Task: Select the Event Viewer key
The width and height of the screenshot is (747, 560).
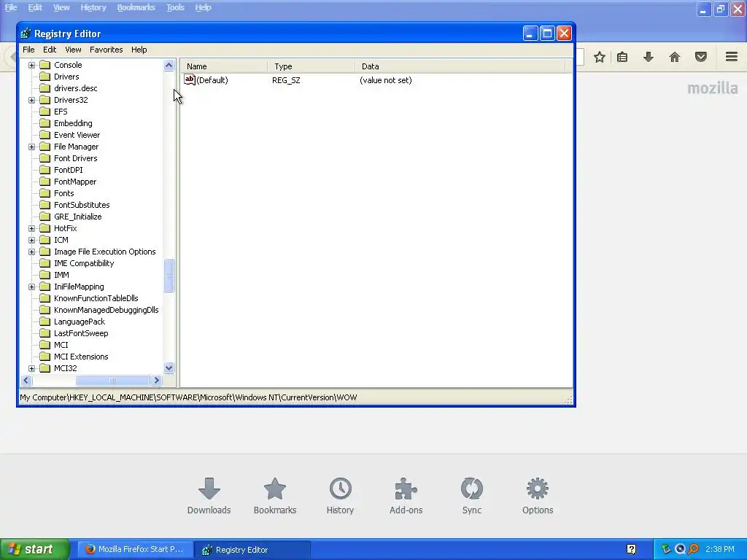Action: point(77,135)
